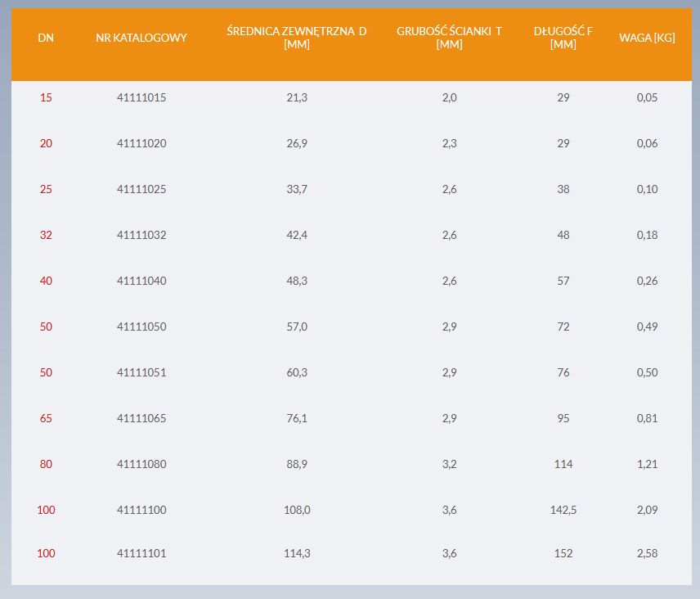Open the red DN 80 link
The height and width of the screenshot is (599, 700).
pyautogui.click(x=46, y=464)
